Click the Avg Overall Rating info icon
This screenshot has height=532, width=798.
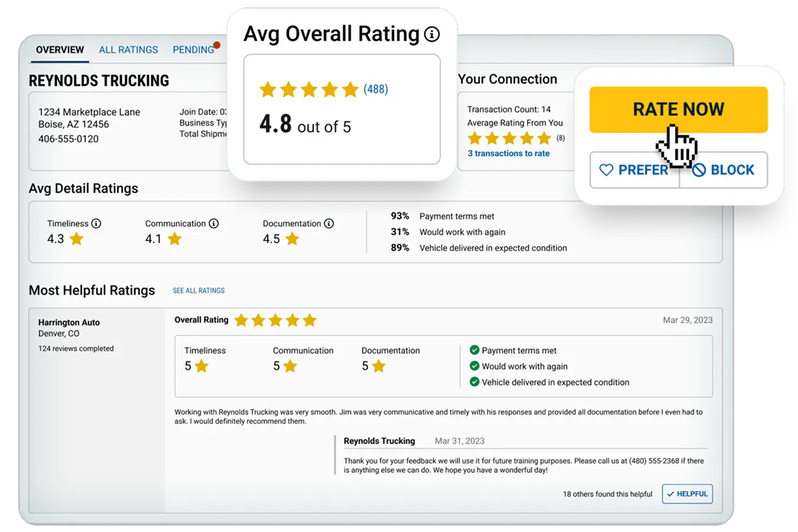point(432,35)
